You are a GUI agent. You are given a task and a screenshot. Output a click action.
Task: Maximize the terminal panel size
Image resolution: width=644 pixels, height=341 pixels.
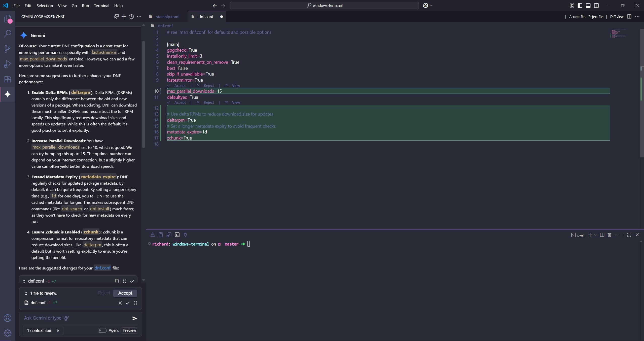coord(629,235)
